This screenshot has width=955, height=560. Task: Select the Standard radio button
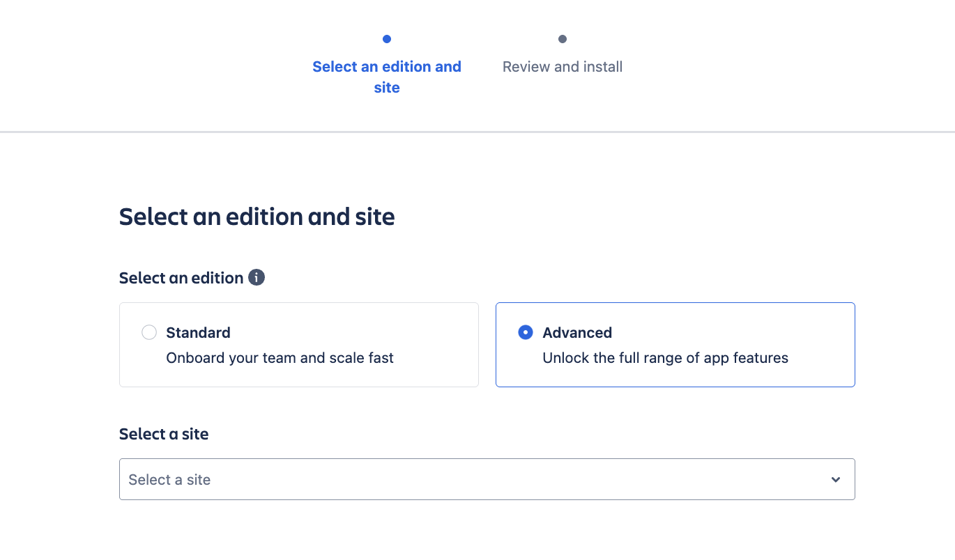coord(149,333)
